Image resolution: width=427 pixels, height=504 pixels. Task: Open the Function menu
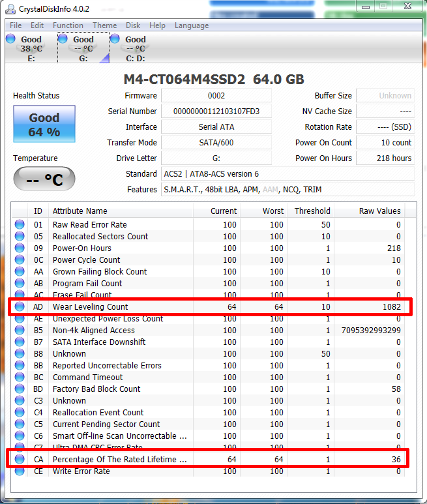click(68, 25)
